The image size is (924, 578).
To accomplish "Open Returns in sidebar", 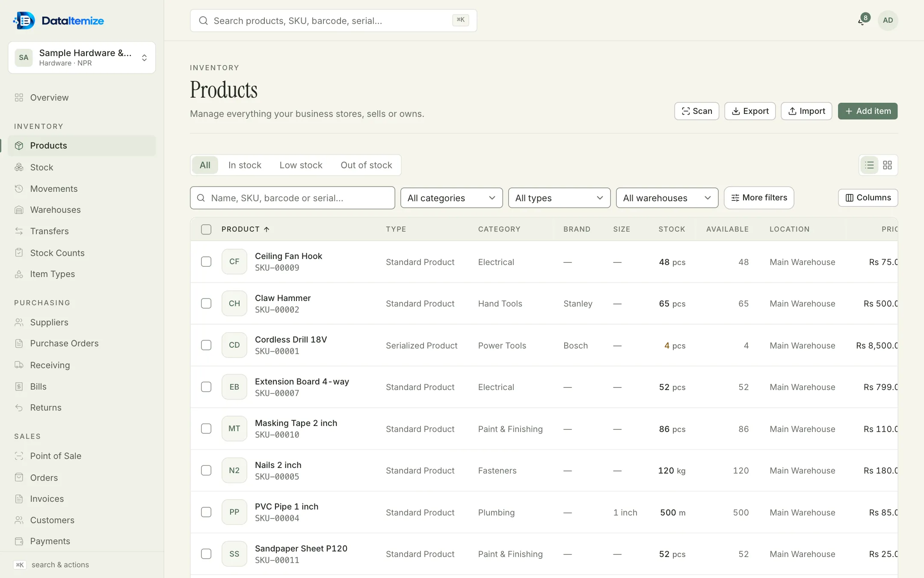I will tap(82, 408).
